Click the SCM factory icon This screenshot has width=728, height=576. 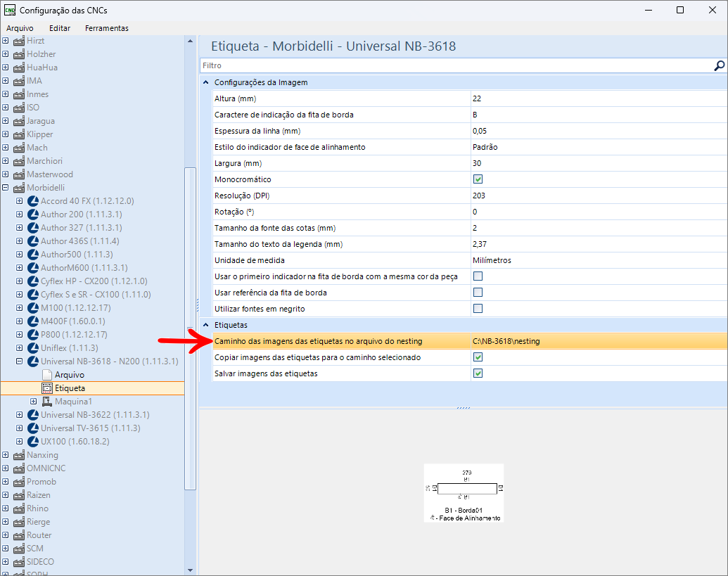[x=19, y=549]
